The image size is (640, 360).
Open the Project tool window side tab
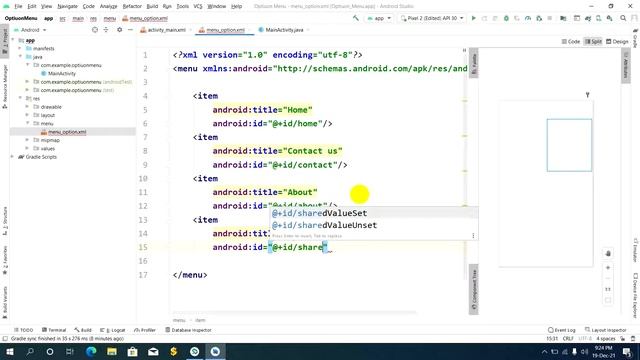(4, 41)
